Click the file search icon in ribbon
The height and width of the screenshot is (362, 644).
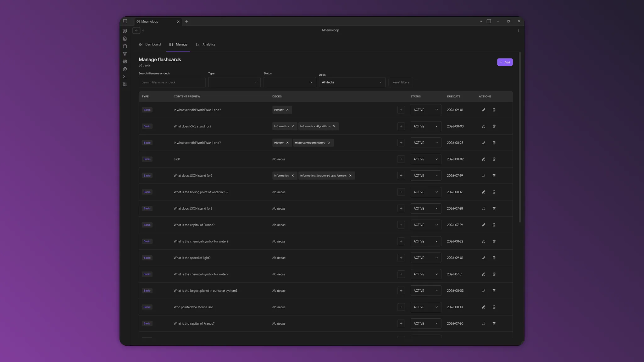[x=125, y=39]
